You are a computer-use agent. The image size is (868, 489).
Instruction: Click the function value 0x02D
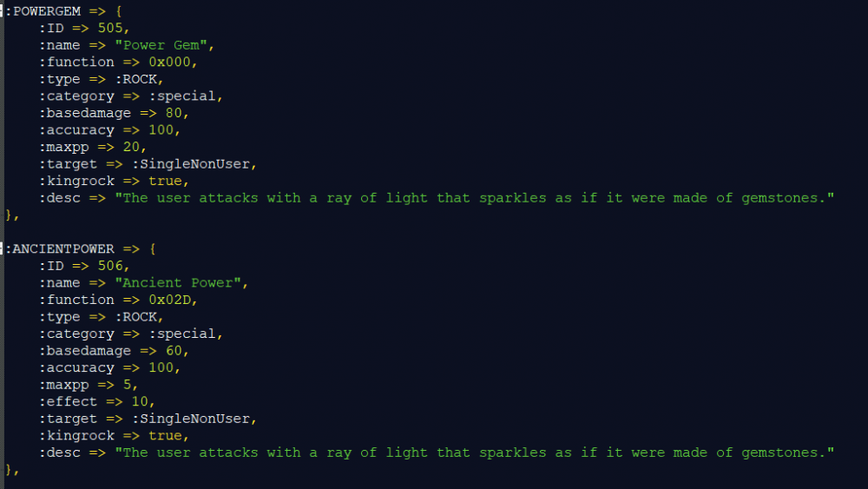point(169,300)
